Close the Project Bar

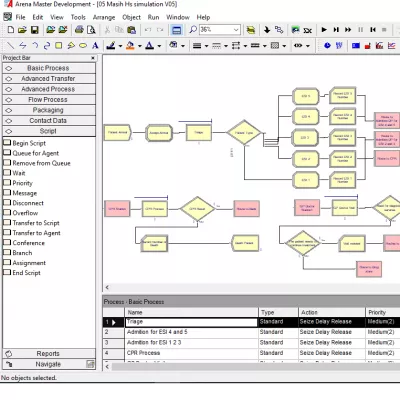[93, 58]
